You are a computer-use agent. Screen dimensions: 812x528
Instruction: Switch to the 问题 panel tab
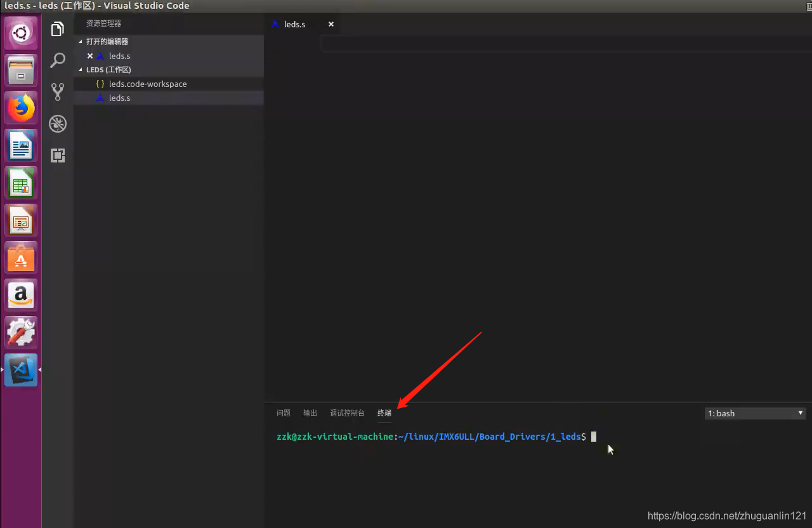284,413
